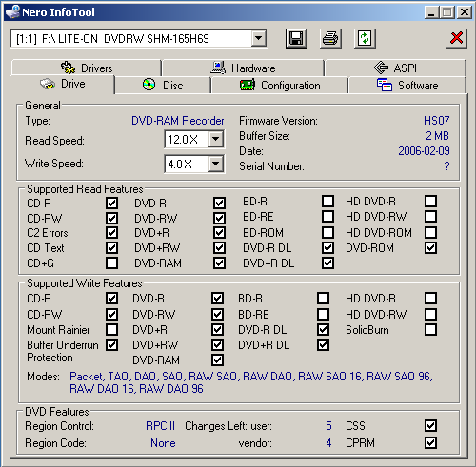Minimize the Nero InfoTool window
Screen dimensions: 476x467
point(431,12)
